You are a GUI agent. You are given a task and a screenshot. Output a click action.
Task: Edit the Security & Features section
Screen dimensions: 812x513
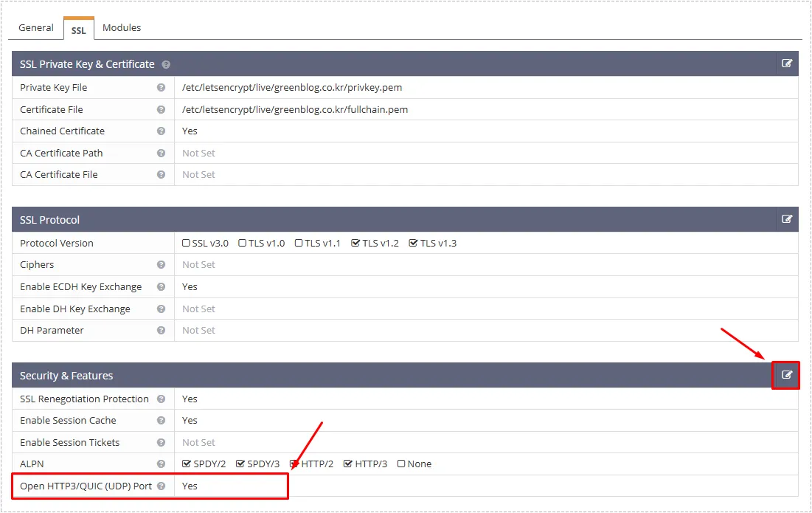point(785,375)
